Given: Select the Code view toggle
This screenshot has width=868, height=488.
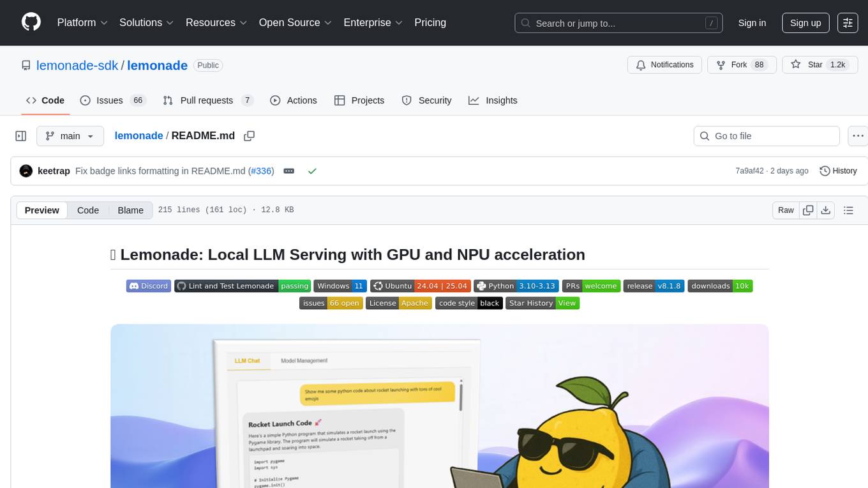Looking at the screenshot, I should [x=88, y=210].
